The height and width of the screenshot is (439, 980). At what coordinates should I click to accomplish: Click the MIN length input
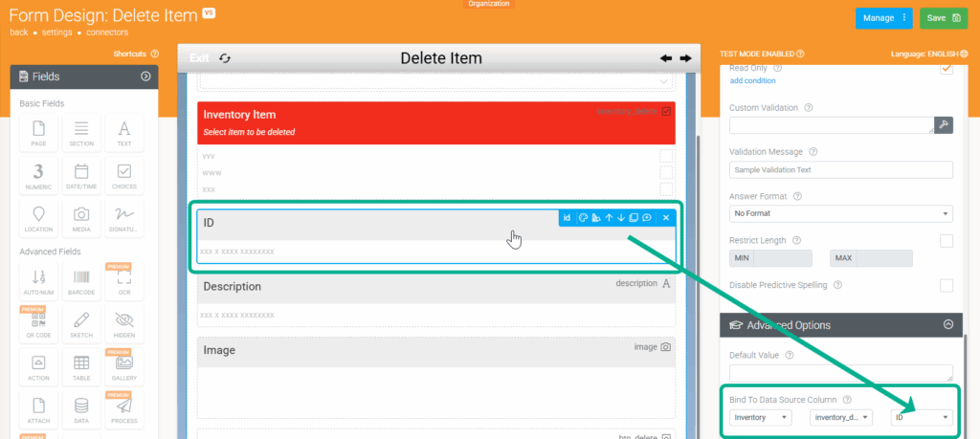coord(783,258)
